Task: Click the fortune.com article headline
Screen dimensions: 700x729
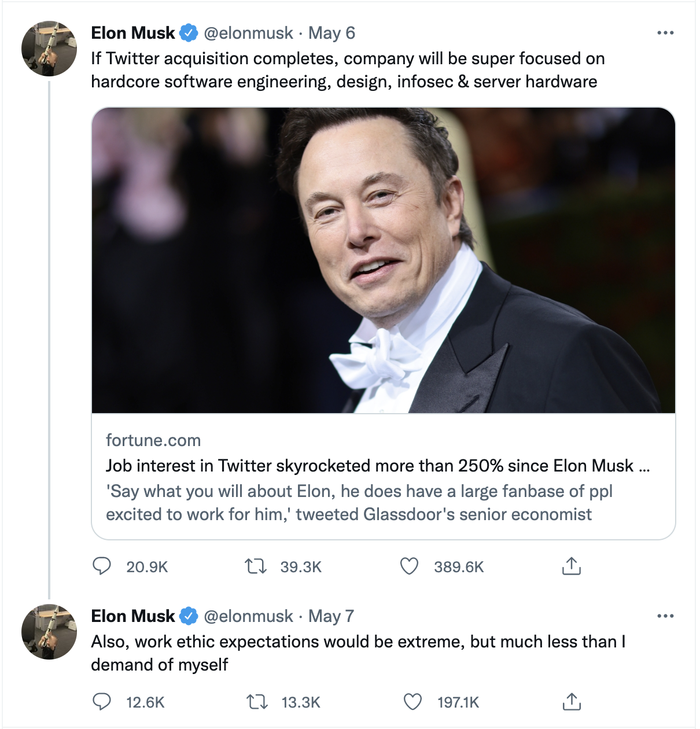Action: pyautogui.click(x=370, y=466)
